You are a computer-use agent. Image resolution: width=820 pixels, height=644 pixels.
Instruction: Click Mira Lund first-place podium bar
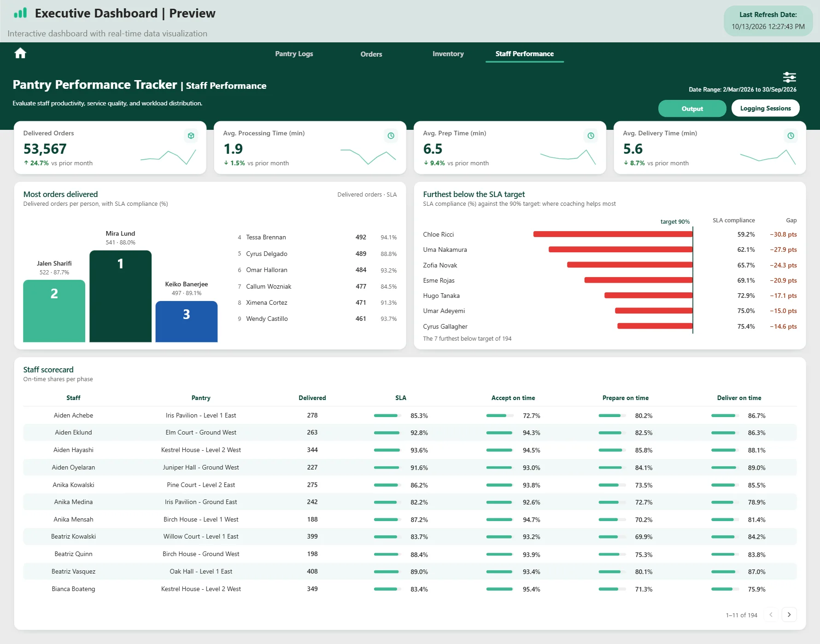coord(120,296)
